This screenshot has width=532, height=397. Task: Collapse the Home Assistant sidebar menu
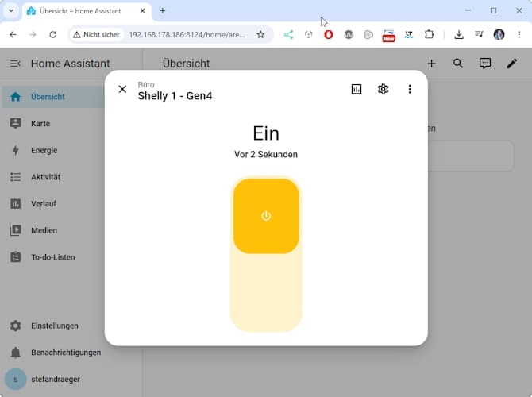[x=15, y=64]
